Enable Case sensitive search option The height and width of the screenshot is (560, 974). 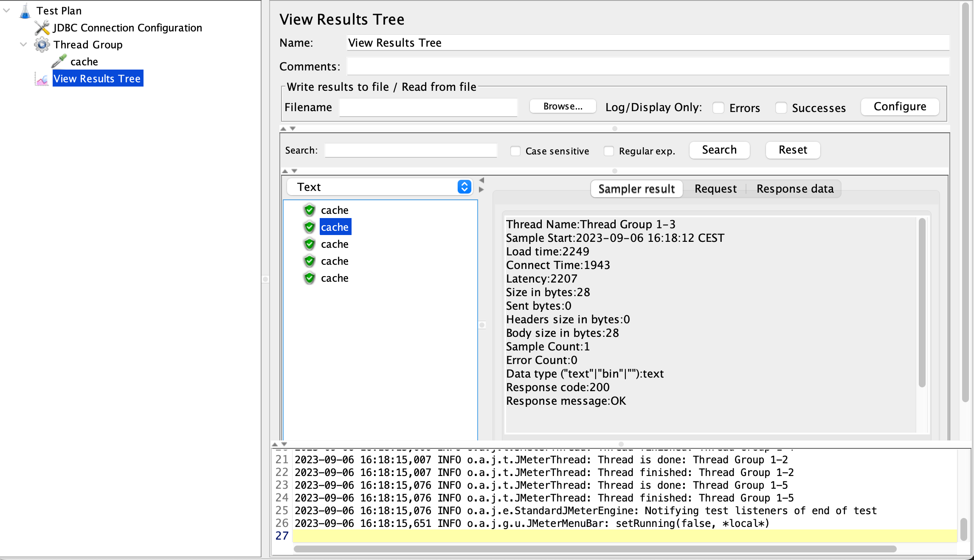pos(515,150)
